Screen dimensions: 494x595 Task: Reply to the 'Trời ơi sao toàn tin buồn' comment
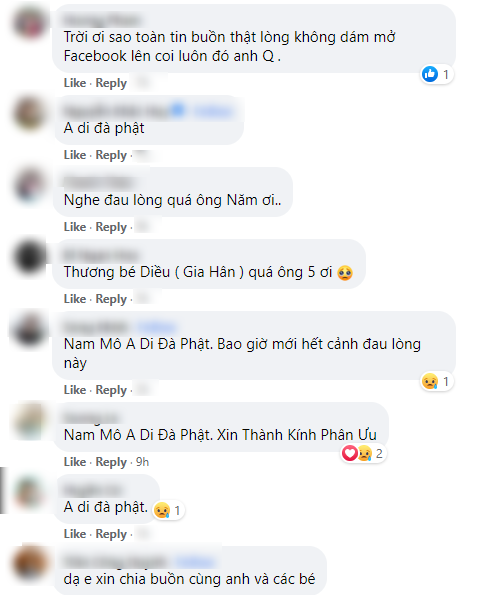(111, 83)
